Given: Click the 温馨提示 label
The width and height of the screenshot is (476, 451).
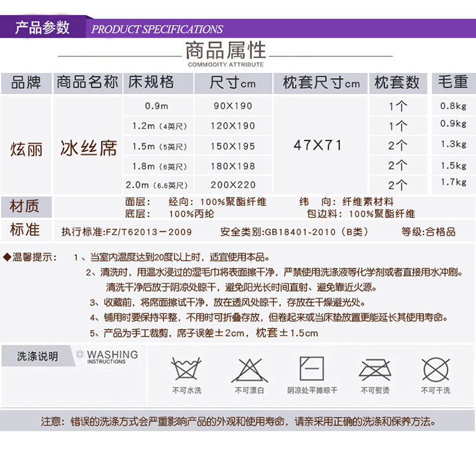Looking at the screenshot, I should (x=34, y=257).
